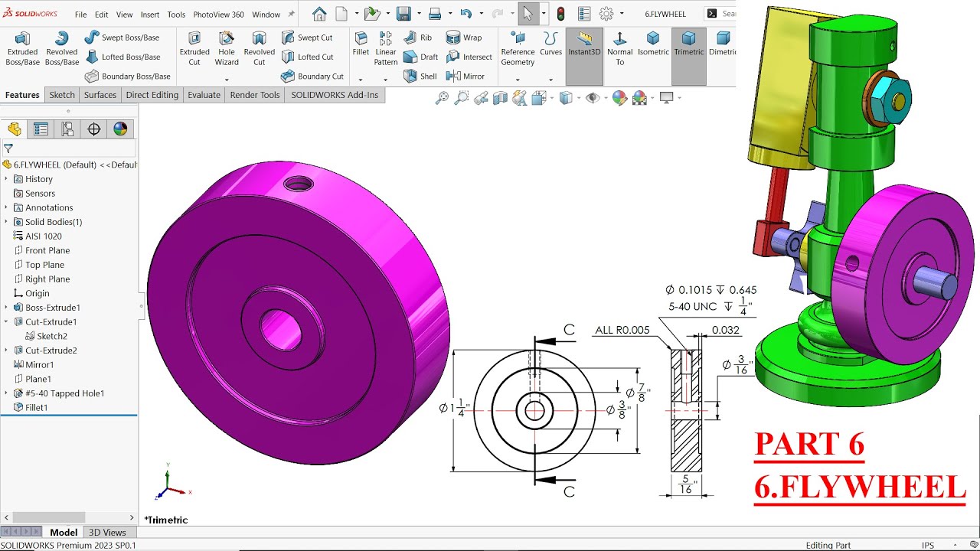Image resolution: width=980 pixels, height=551 pixels.
Task: Toggle the Select cursor tool
Action: pyautogui.click(x=528, y=14)
